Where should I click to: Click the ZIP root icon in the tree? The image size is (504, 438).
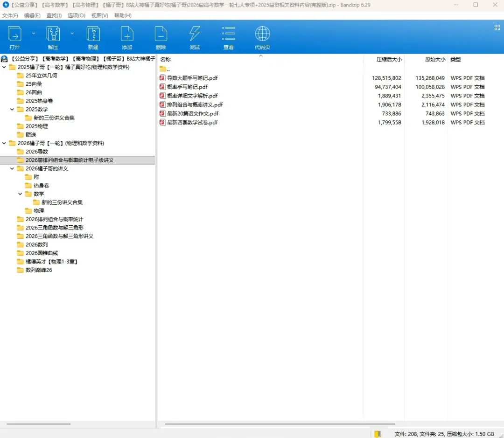click(x=4, y=58)
